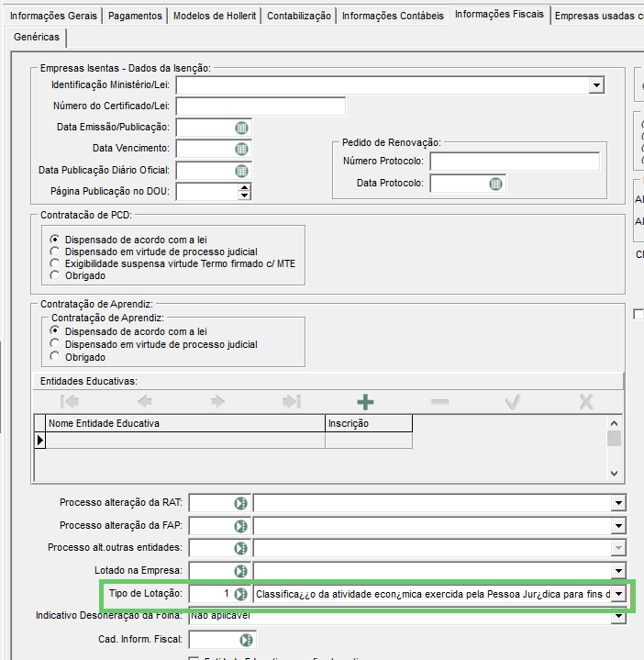Open lookup for Processo alt.outras entidades

coord(240,548)
